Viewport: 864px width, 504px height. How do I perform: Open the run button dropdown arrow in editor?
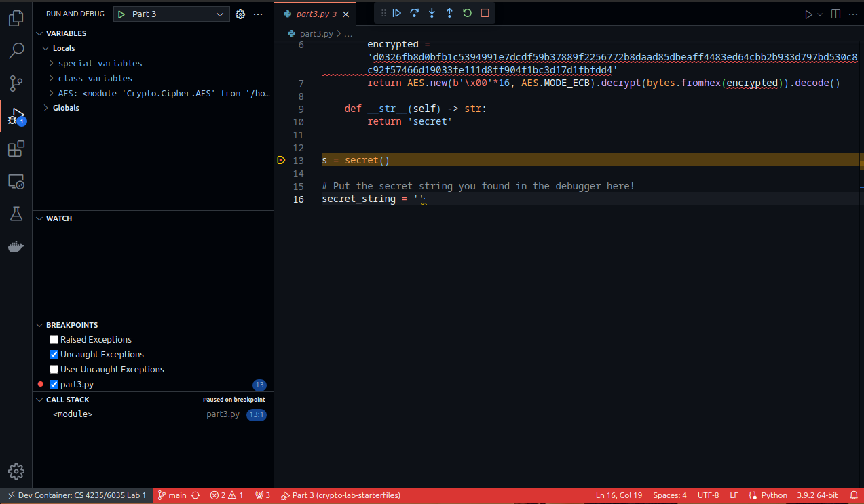click(819, 14)
